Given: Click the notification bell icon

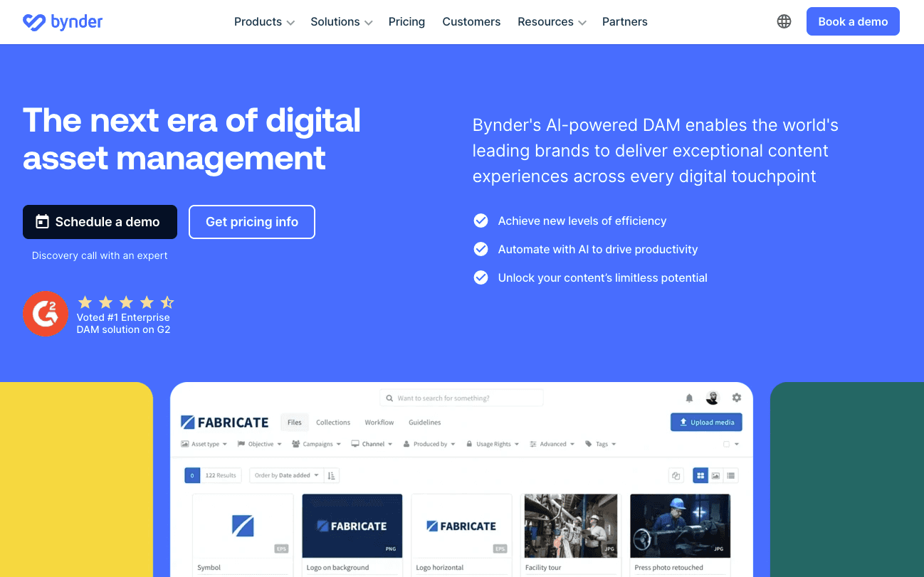Looking at the screenshot, I should tap(689, 398).
